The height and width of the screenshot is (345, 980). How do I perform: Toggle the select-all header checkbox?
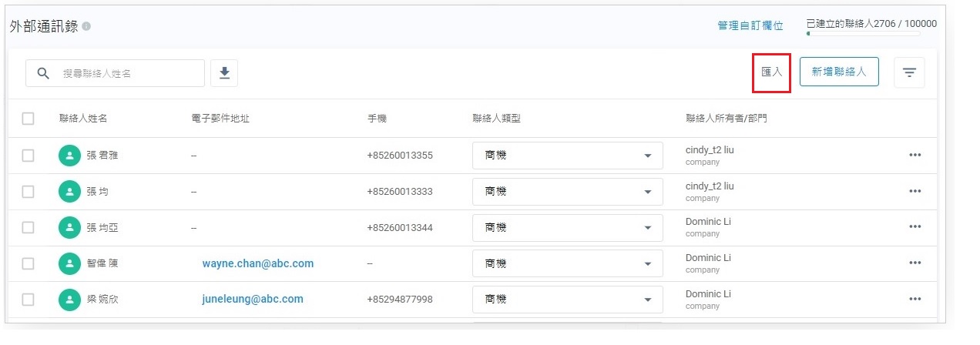pyautogui.click(x=29, y=119)
